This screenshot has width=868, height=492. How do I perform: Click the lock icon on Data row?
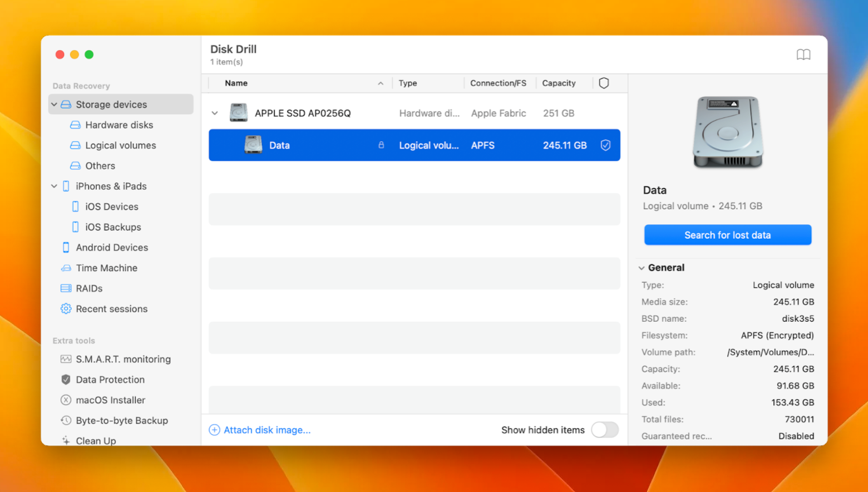381,145
